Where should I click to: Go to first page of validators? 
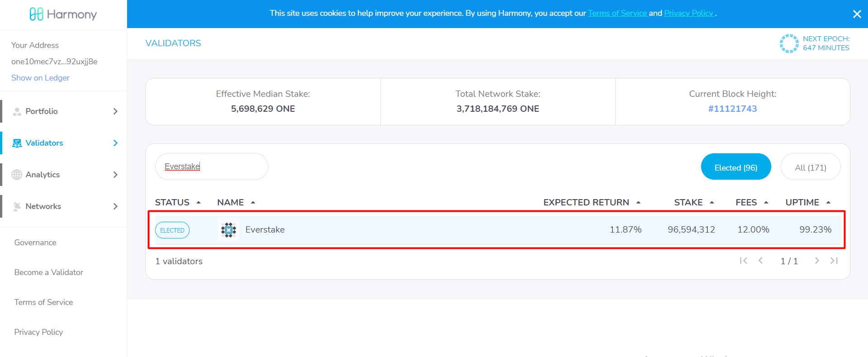744,261
